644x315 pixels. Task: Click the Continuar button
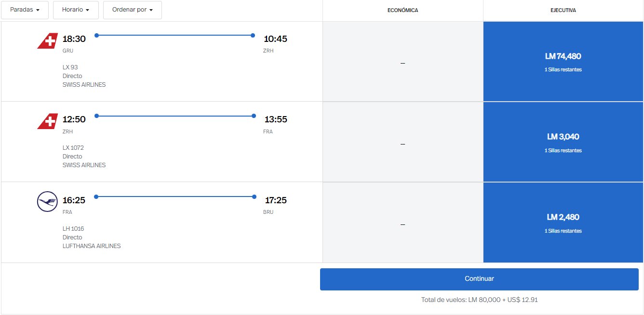pyautogui.click(x=479, y=279)
